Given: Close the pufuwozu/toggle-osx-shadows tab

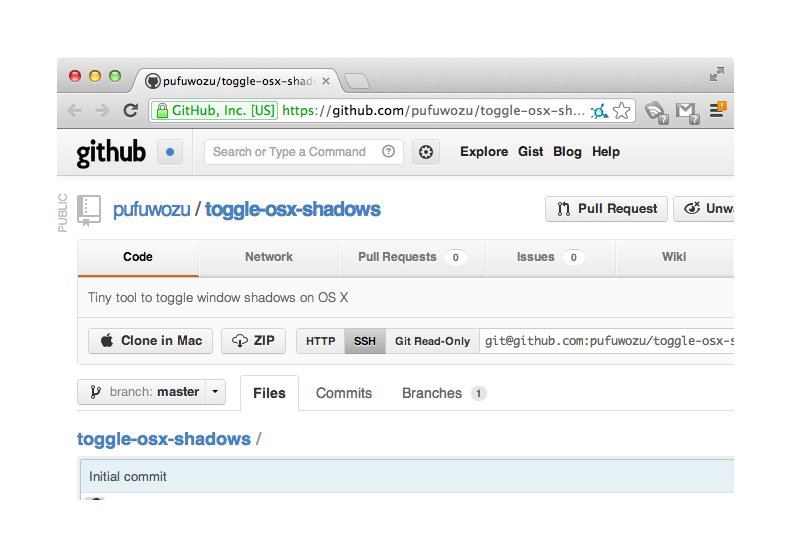Looking at the screenshot, I should [x=326, y=81].
